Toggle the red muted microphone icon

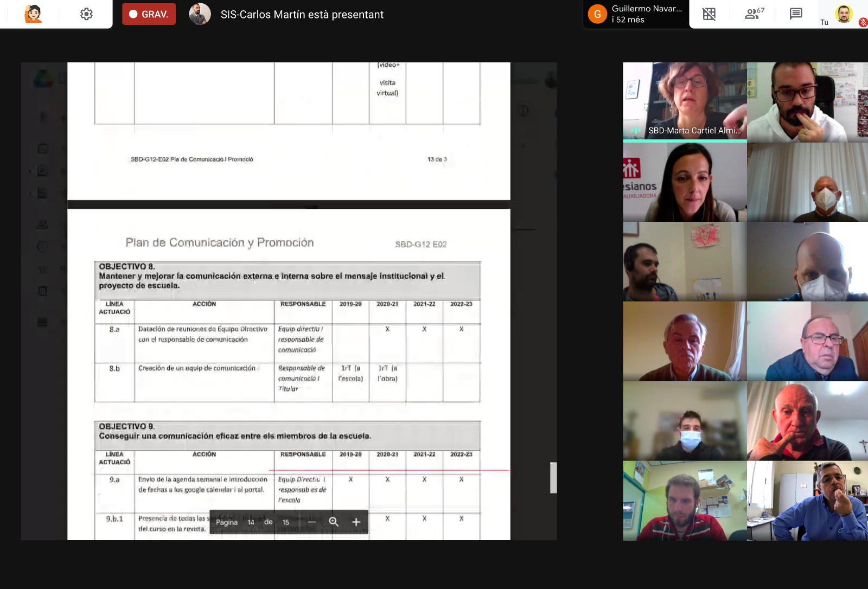863,22
